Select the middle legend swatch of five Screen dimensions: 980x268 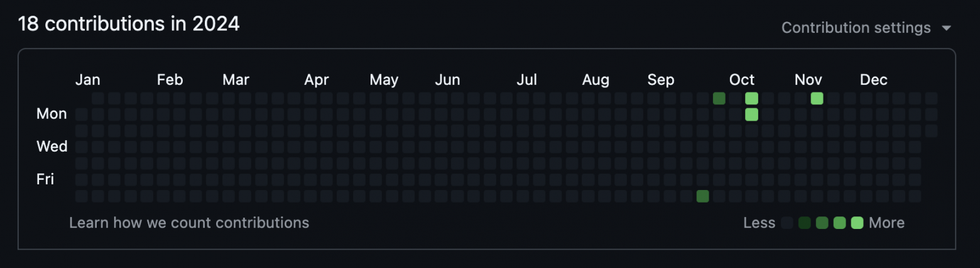tap(822, 223)
